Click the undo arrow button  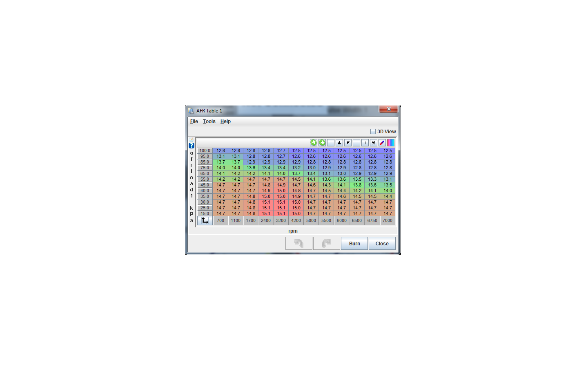click(x=298, y=243)
